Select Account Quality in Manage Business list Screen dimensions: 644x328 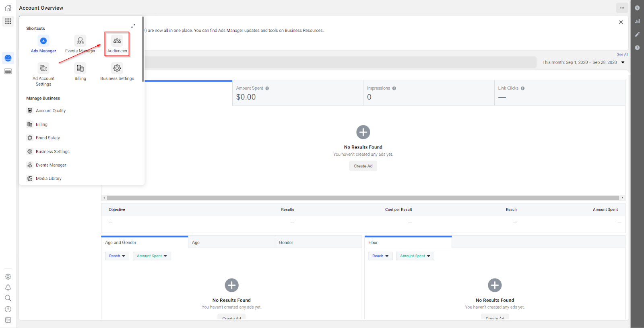46,111
